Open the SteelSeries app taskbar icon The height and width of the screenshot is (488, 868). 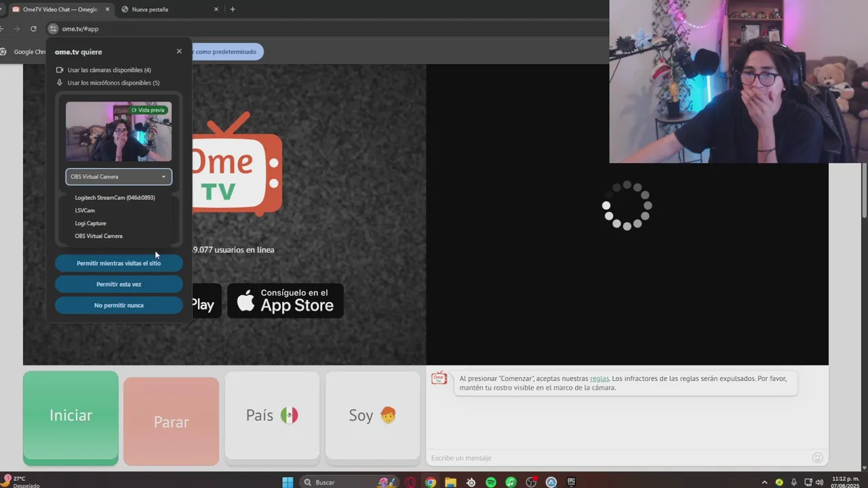tap(471, 482)
